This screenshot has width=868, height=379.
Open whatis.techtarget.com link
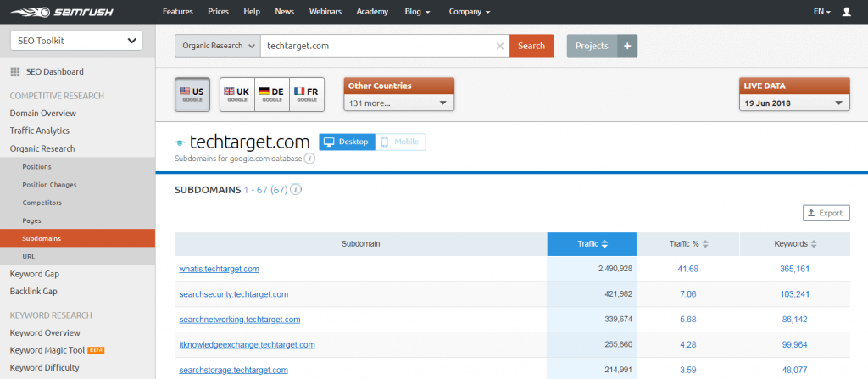click(220, 269)
